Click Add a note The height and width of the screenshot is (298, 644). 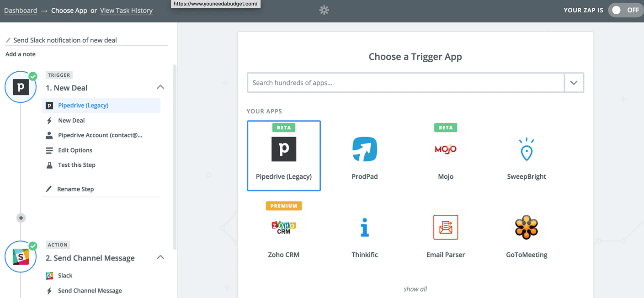coord(21,54)
